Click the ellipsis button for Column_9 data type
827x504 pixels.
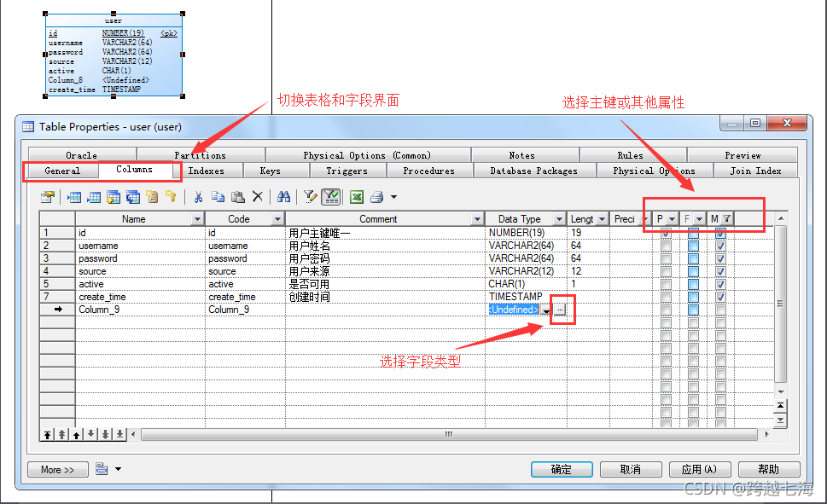coord(560,310)
